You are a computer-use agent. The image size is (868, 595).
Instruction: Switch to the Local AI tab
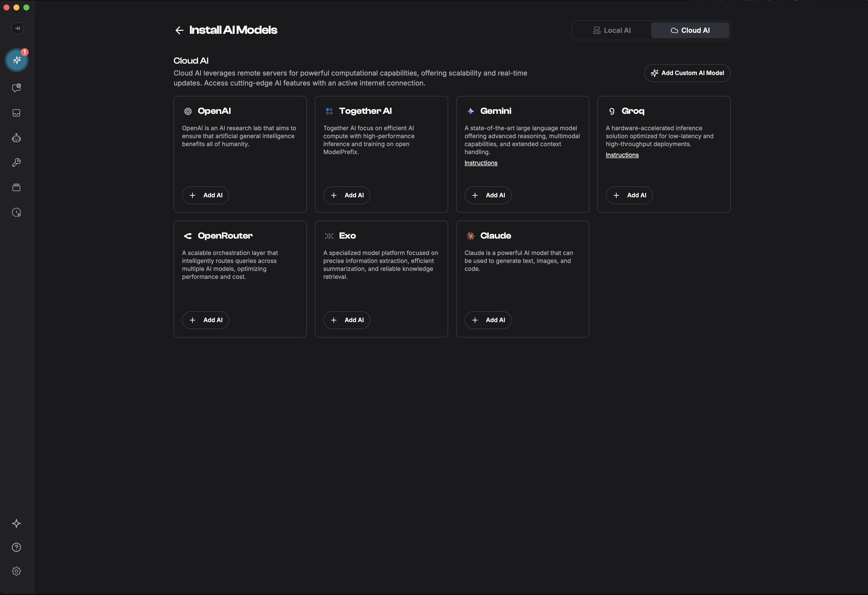tap(612, 30)
